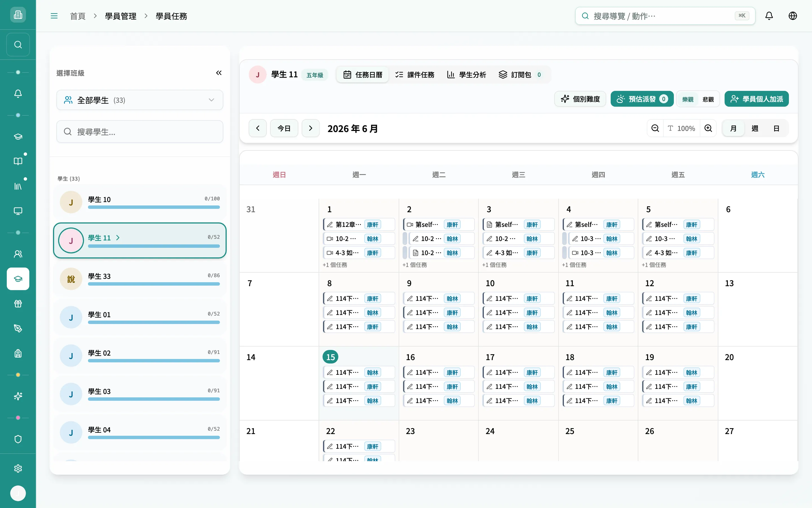Open the 學生分析 tab
The image size is (812, 508).
[466, 75]
